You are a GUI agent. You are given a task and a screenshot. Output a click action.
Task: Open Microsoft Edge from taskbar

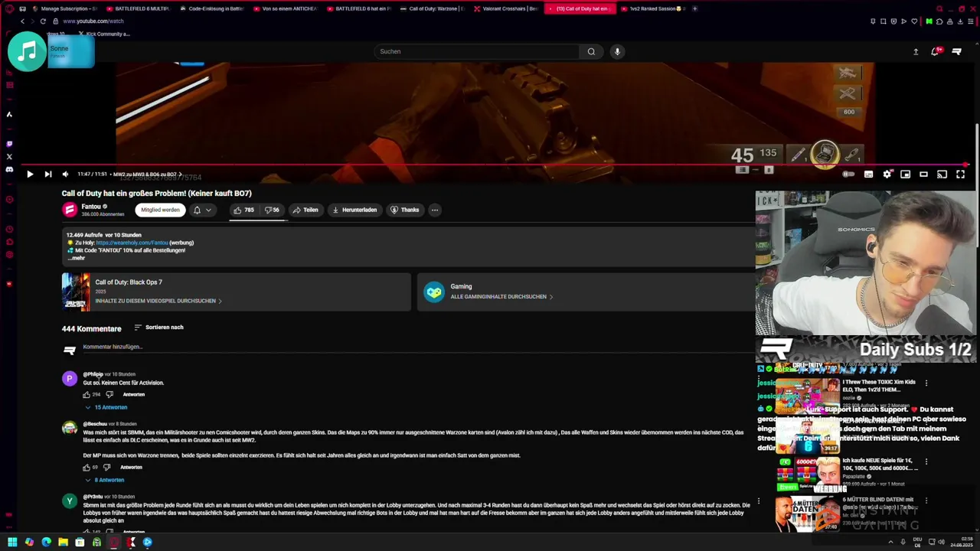coord(46,542)
